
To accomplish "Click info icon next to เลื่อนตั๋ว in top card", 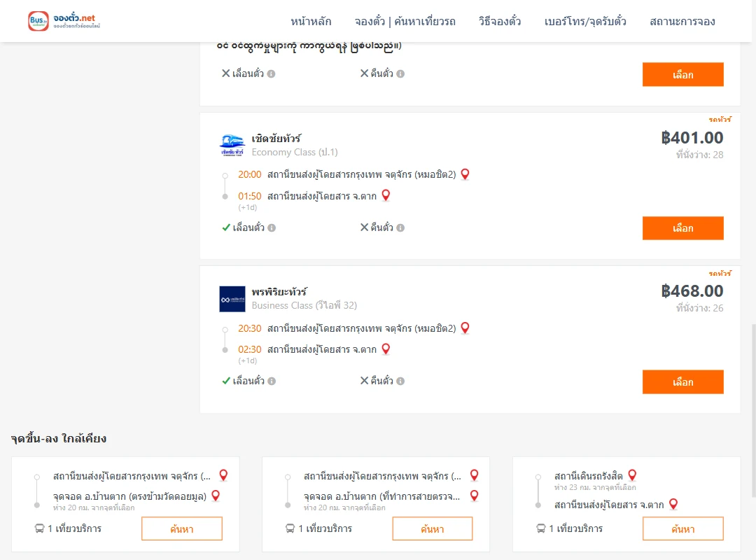I will click(272, 73).
